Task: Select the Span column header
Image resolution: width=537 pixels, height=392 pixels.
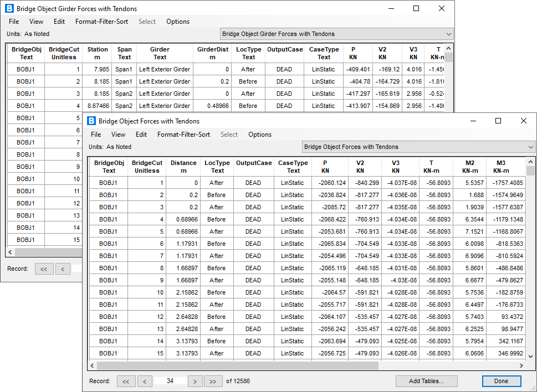Action: click(124, 53)
